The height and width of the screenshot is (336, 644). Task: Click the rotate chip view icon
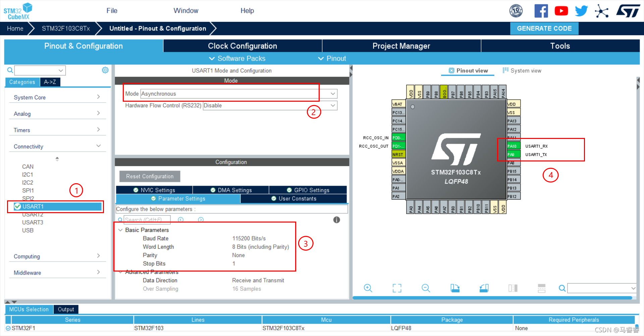click(484, 288)
